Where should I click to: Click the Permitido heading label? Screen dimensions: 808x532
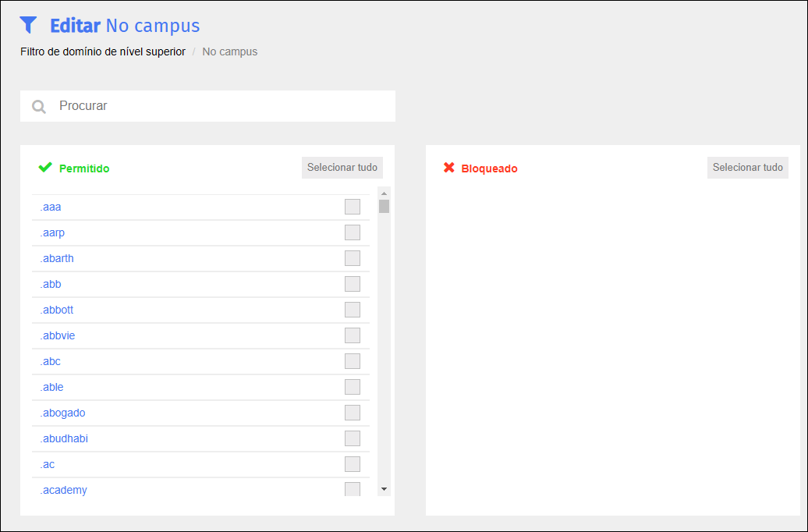click(x=84, y=168)
